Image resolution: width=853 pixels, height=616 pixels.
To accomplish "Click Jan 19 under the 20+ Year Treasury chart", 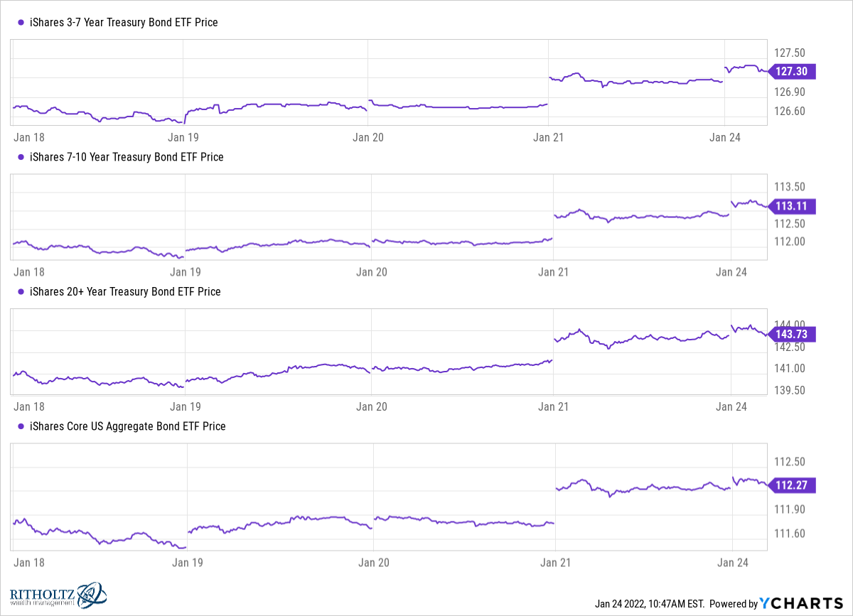I will click(x=186, y=407).
